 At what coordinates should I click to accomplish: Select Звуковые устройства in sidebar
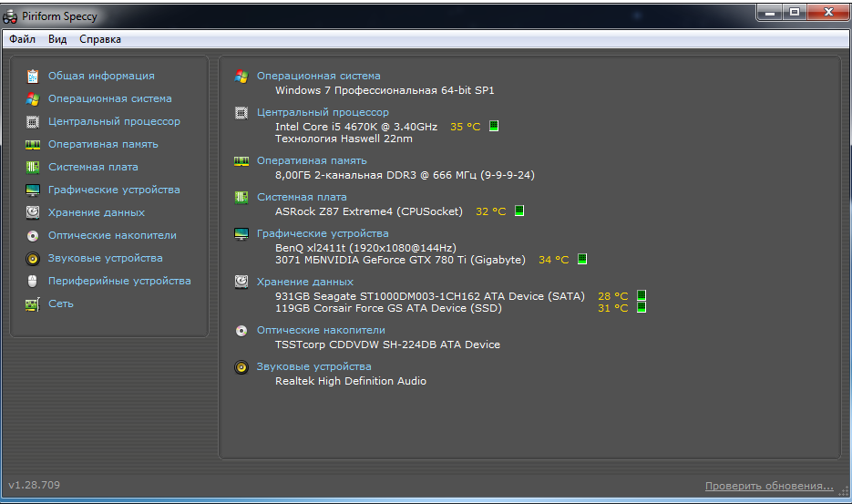(106, 259)
